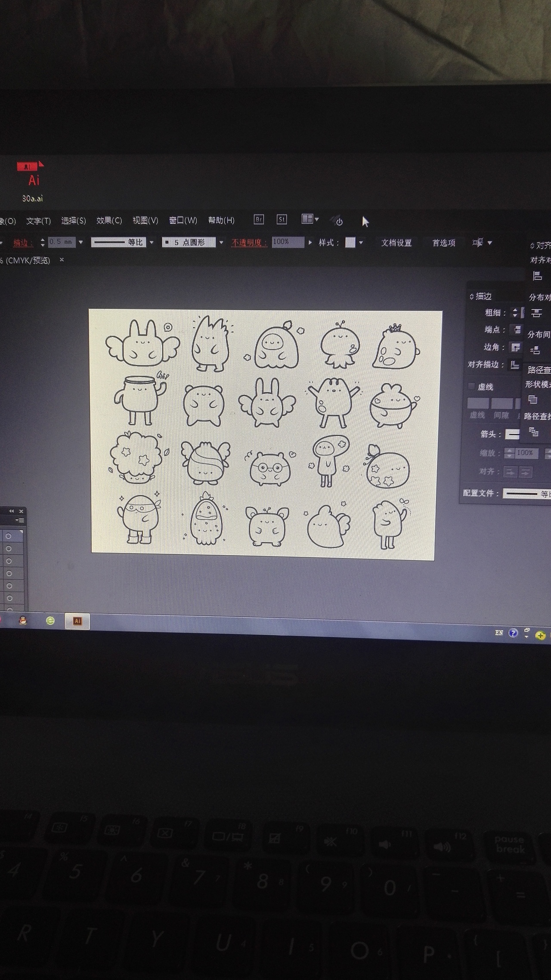Click first 虚线 dash length field

(478, 403)
